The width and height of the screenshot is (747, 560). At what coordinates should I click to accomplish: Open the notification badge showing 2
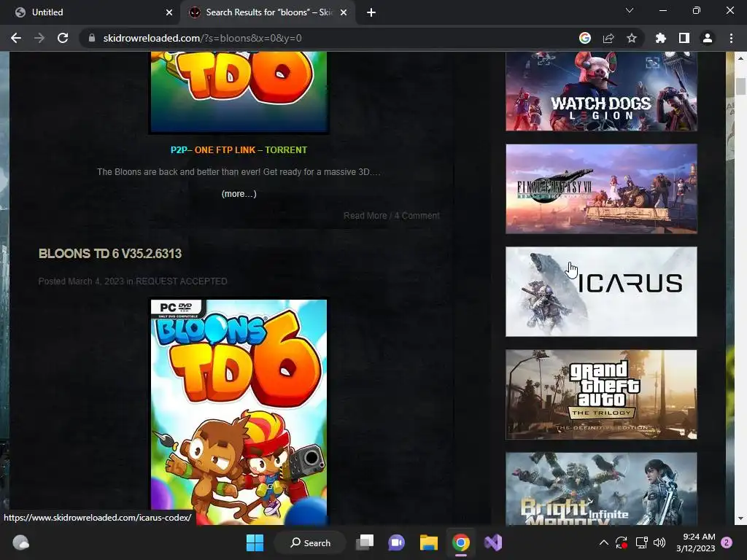[x=727, y=542]
